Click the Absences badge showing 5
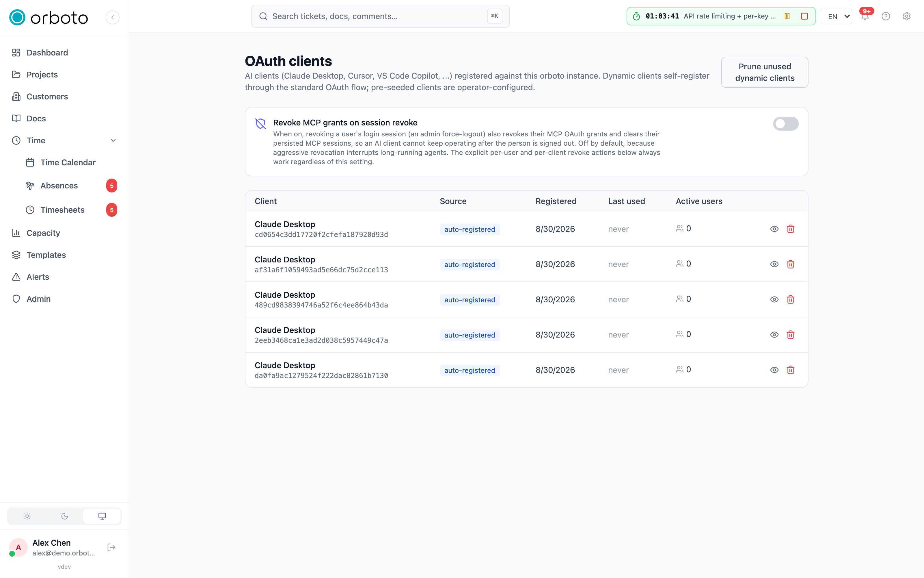The image size is (924, 578). (x=111, y=186)
